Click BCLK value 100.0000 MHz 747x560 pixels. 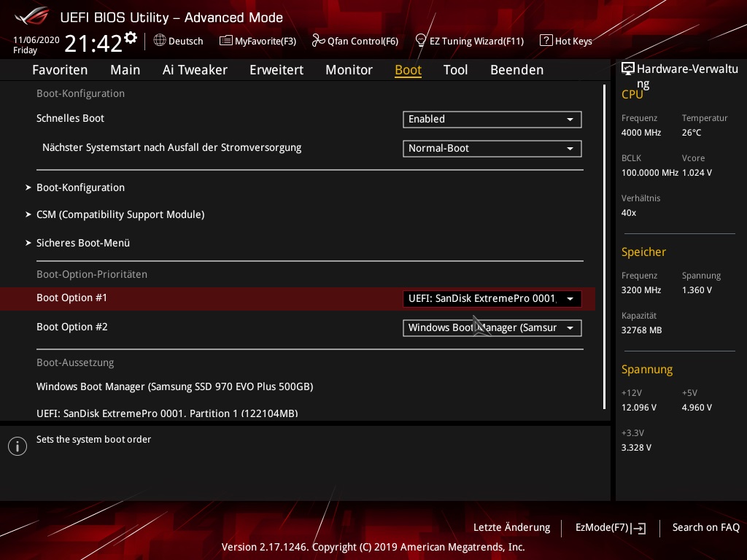650,173
